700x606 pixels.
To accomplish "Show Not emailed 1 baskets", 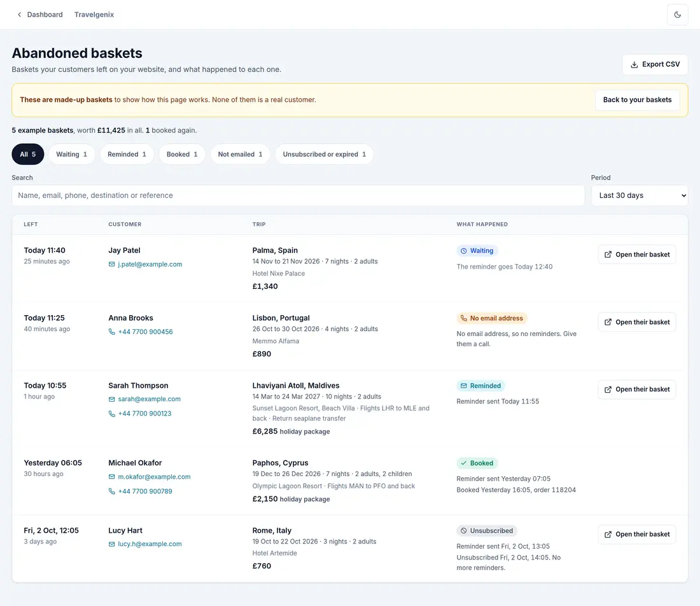I will [x=240, y=155].
